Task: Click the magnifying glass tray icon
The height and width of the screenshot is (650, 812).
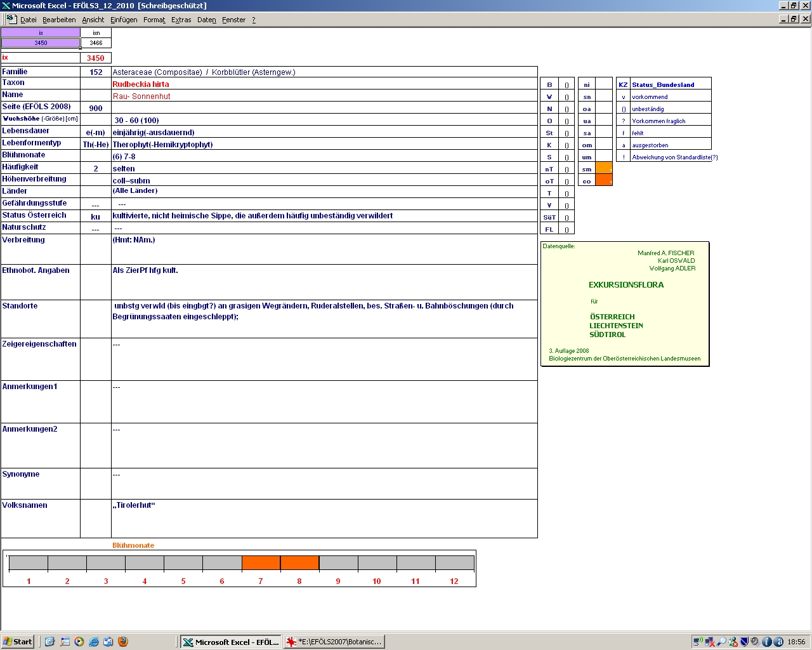Action: click(721, 642)
